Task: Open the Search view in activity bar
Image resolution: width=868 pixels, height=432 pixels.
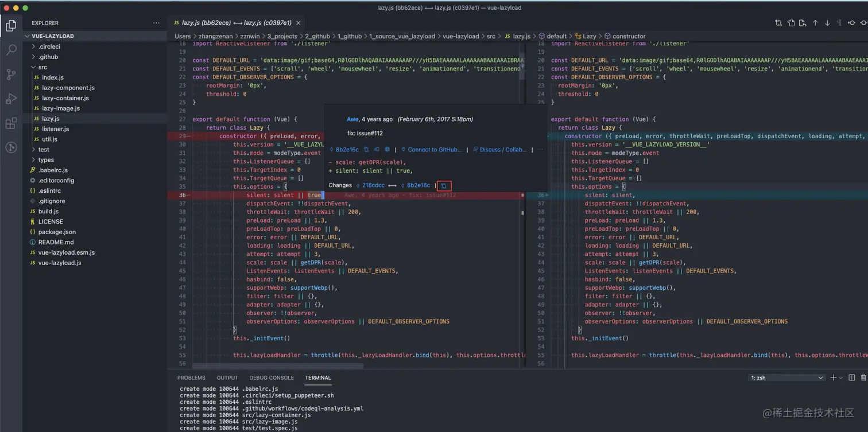Action: [11, 50]
